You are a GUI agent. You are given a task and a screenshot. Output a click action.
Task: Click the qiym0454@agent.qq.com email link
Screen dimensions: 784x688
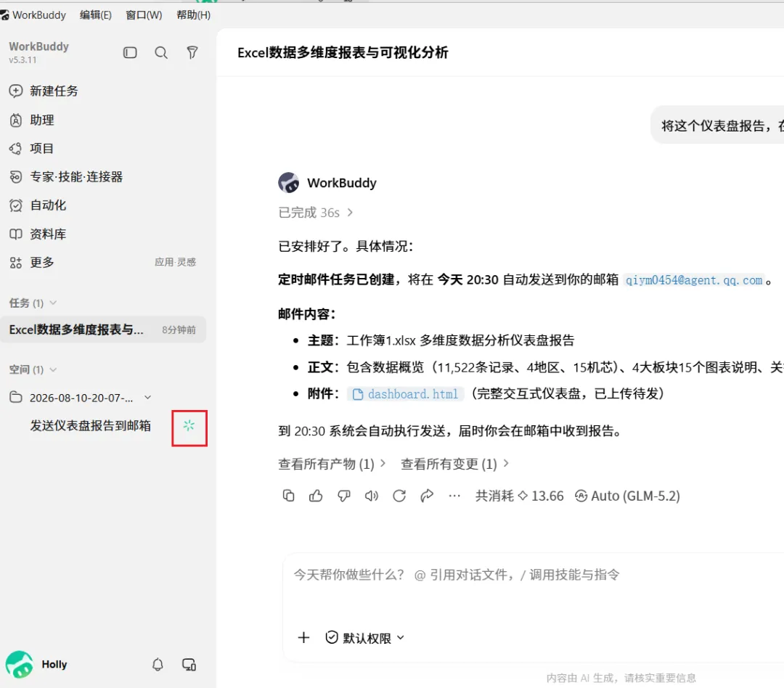693,280
